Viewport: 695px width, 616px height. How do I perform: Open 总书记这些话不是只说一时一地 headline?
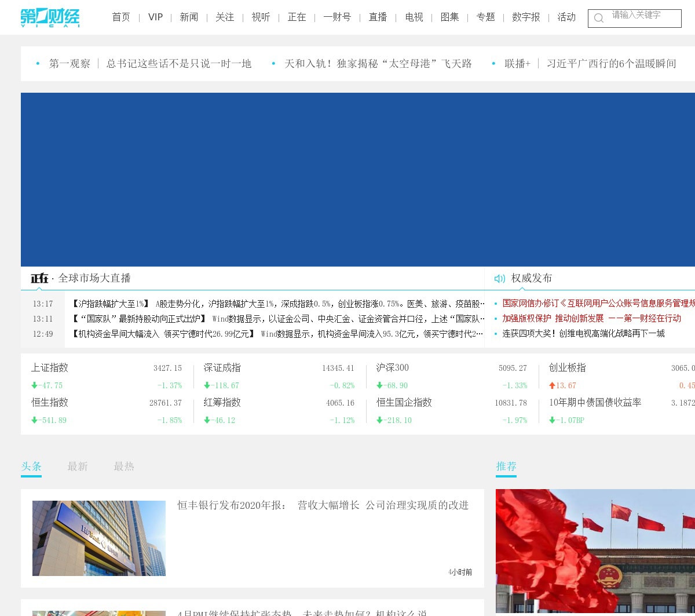coord(179,64)
